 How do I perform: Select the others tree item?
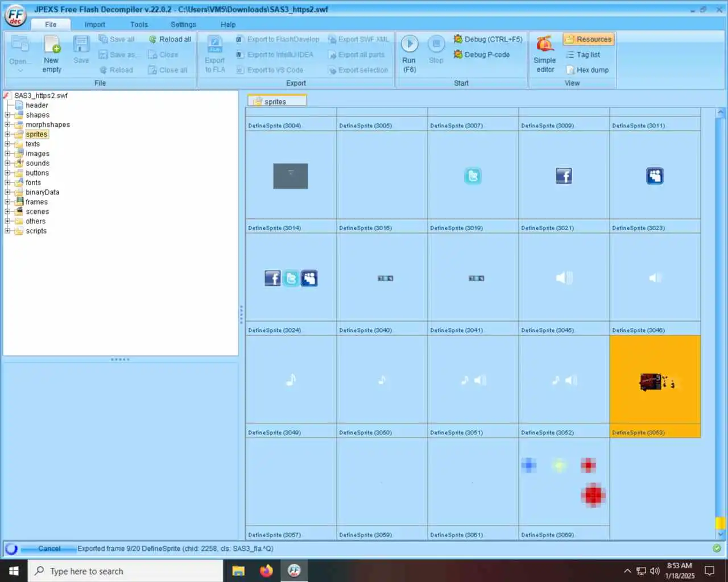coord(35,221)
